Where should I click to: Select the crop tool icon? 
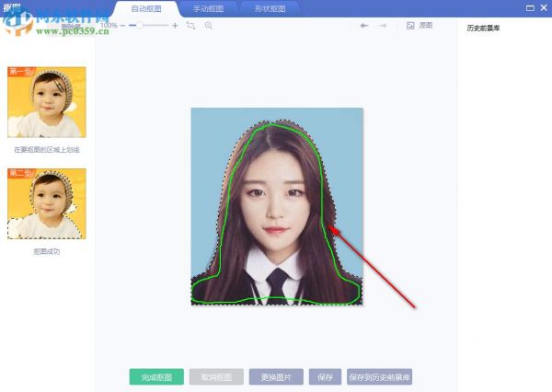pos(190,26)
